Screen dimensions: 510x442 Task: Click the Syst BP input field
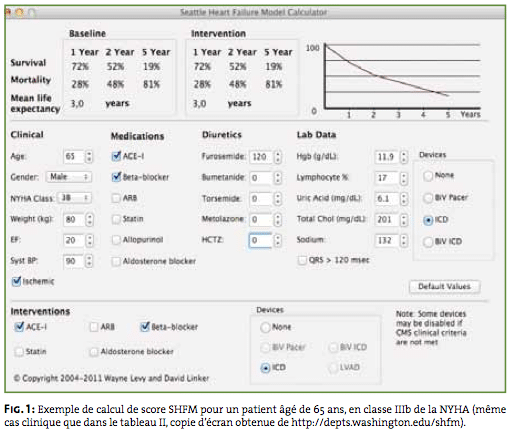point(74,261)
